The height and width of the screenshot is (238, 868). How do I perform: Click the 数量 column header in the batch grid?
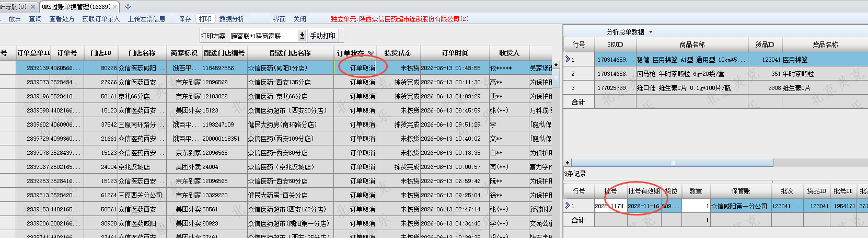[x=696, y=191]
